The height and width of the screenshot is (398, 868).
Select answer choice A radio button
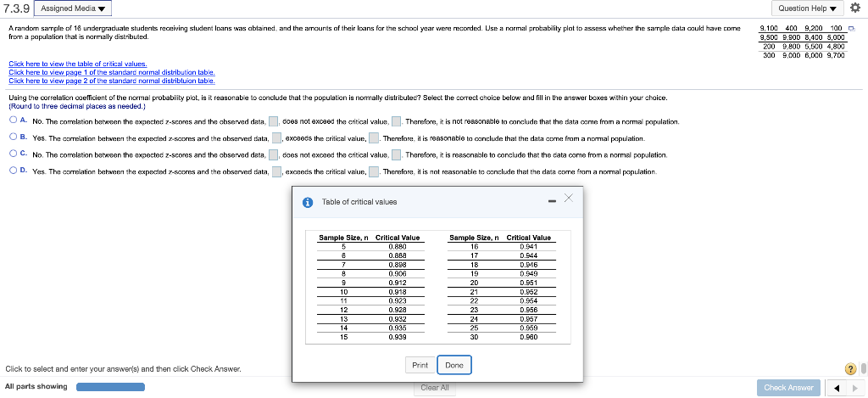(13, 121)
